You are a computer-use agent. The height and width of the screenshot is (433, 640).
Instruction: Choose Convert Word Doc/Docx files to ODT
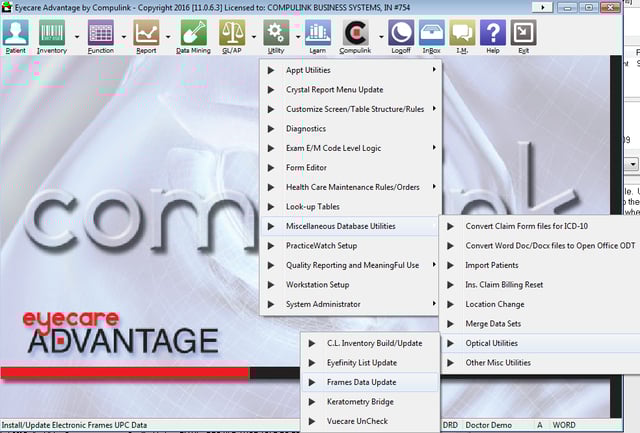tap(540, 246)
